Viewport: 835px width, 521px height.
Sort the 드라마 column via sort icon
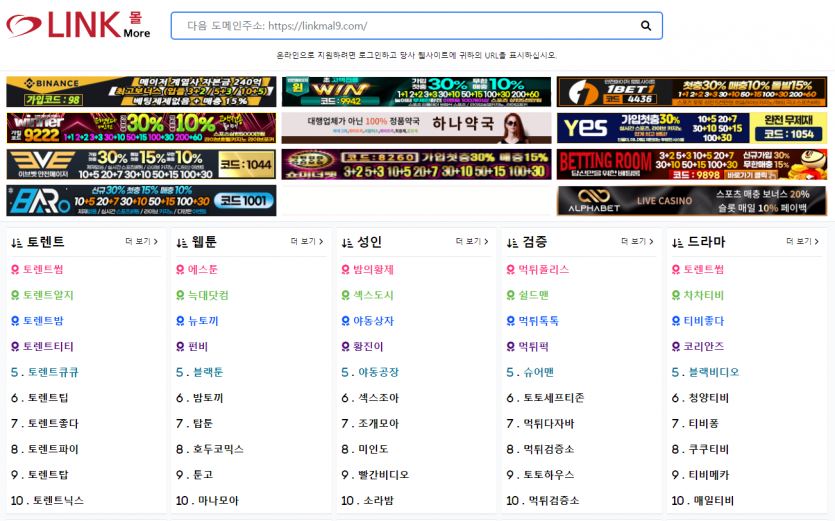(677, 243)
